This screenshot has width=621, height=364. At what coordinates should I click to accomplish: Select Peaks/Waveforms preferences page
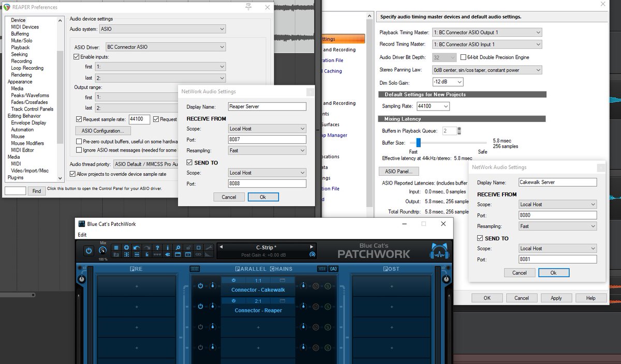30,95
